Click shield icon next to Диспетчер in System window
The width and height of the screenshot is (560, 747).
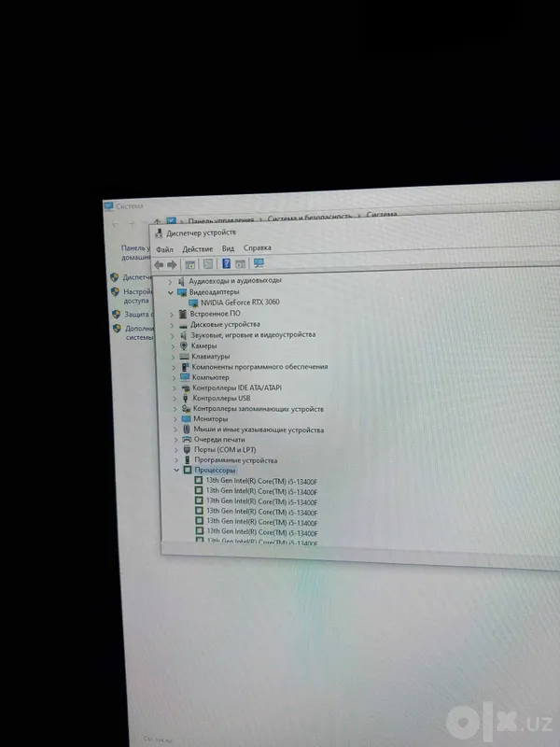pyautogui.click(x=114, y=277)
